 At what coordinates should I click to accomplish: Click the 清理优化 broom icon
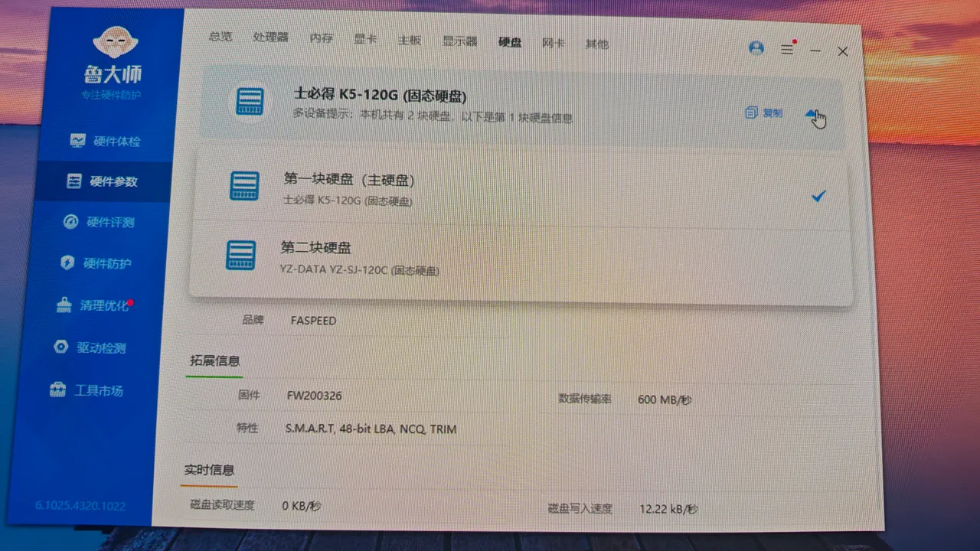pos(64,305)
